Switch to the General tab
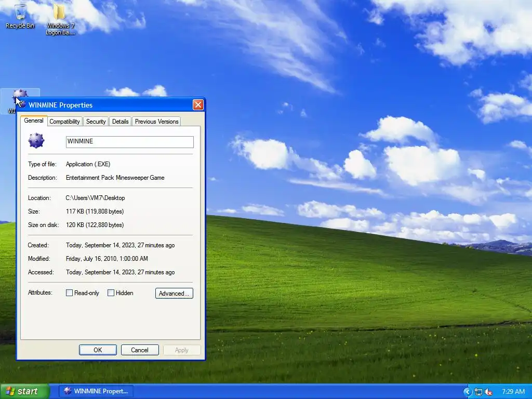Screen dimensions: 532x399 (x=34, y=121)
